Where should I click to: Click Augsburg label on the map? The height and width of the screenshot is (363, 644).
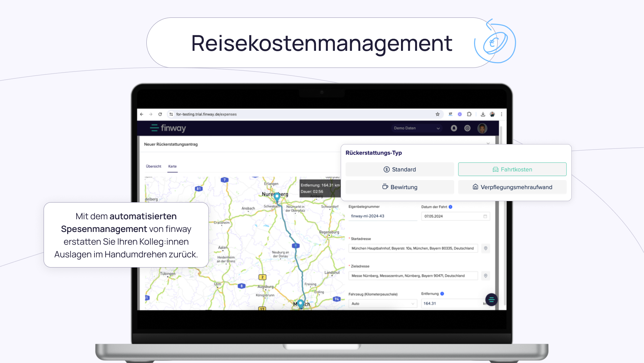tap(266, 287)
